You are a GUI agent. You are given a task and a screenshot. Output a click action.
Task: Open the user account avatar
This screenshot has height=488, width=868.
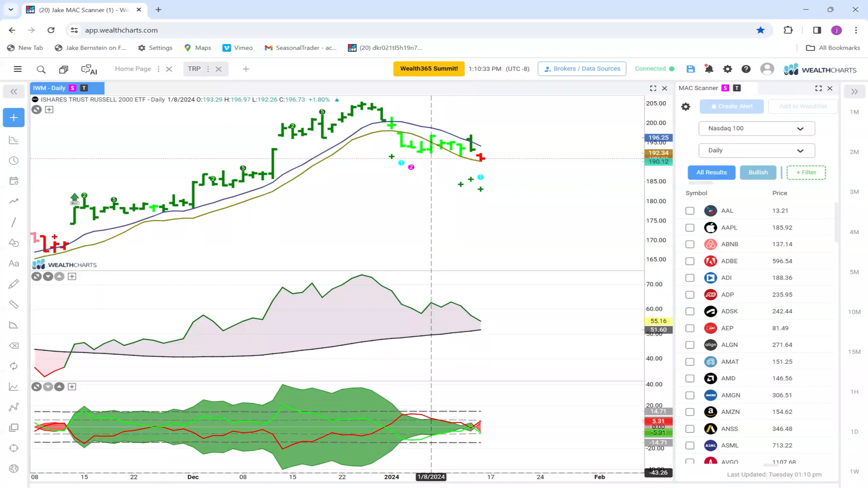click(x=767, y=69)
